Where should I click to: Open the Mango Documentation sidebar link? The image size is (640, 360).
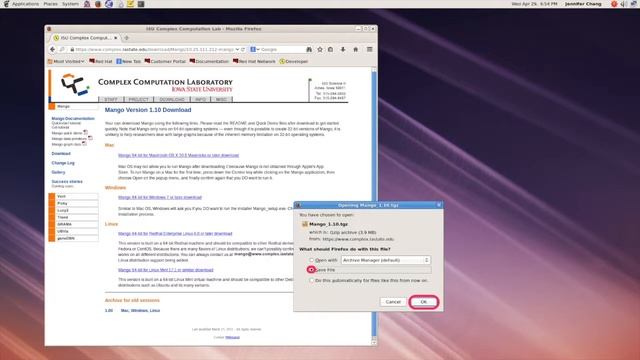[x=73, y=118]
